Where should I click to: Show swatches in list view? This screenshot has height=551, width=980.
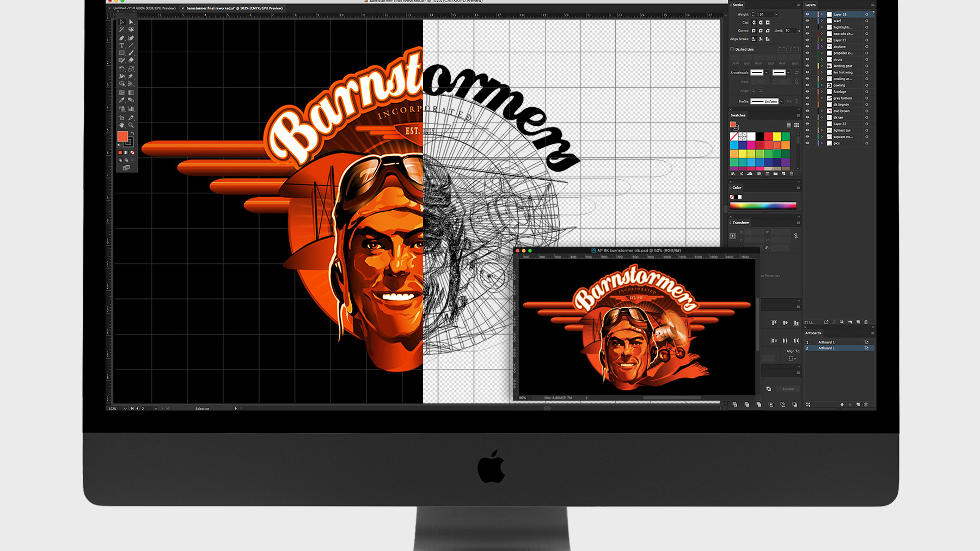coord(789,125)
